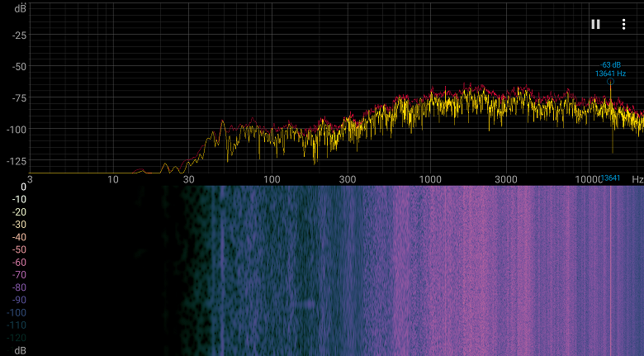Image resolution: width=644 pixels, height=356 pixels.
Task: Select the 3000 frequency axis tick label
Action: point(505,179)
